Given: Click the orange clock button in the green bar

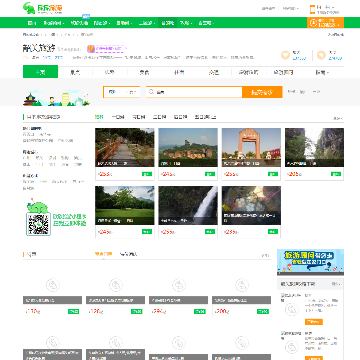Looking at the screenshot, I should tap(325, 23).
